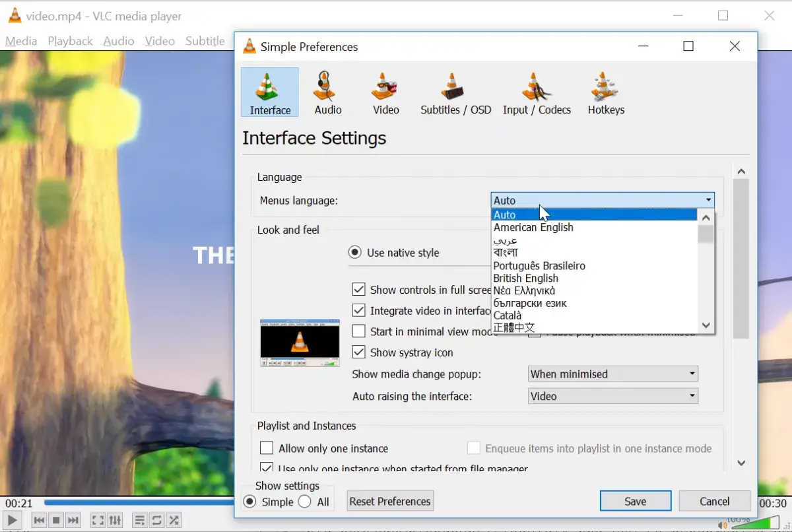Screen dimensions: 792x532
Task: Choose British English in the language list
Action: pos(594,278)
